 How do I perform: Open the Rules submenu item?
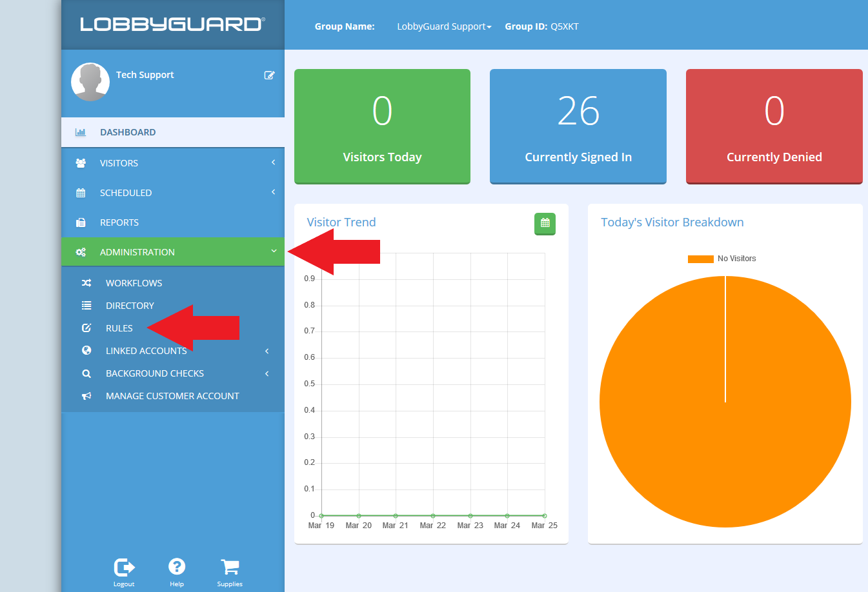pyautogui.click(x=173, y=328)
